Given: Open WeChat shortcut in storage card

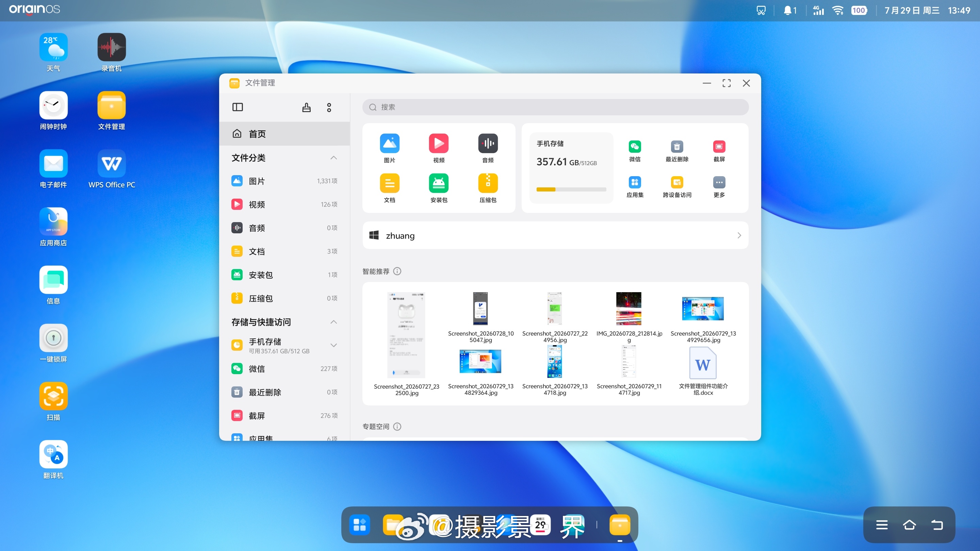Looking at the screenshot, I should pyautogui.click(x=635, y=151).
